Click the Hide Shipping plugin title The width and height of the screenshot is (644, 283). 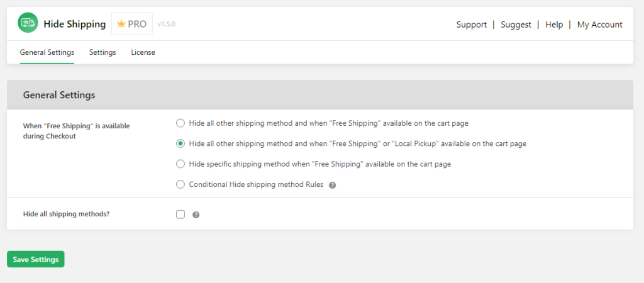click(75, 25)
